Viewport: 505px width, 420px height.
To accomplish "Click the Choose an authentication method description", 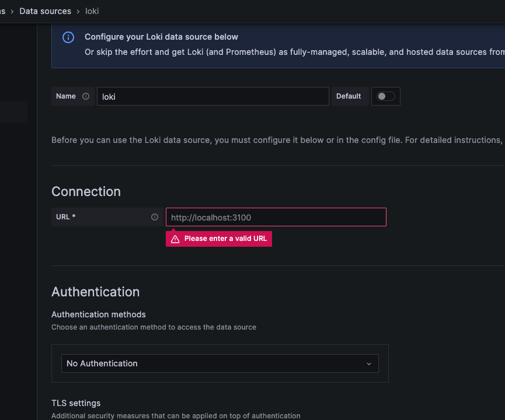I will pos(154,327).
